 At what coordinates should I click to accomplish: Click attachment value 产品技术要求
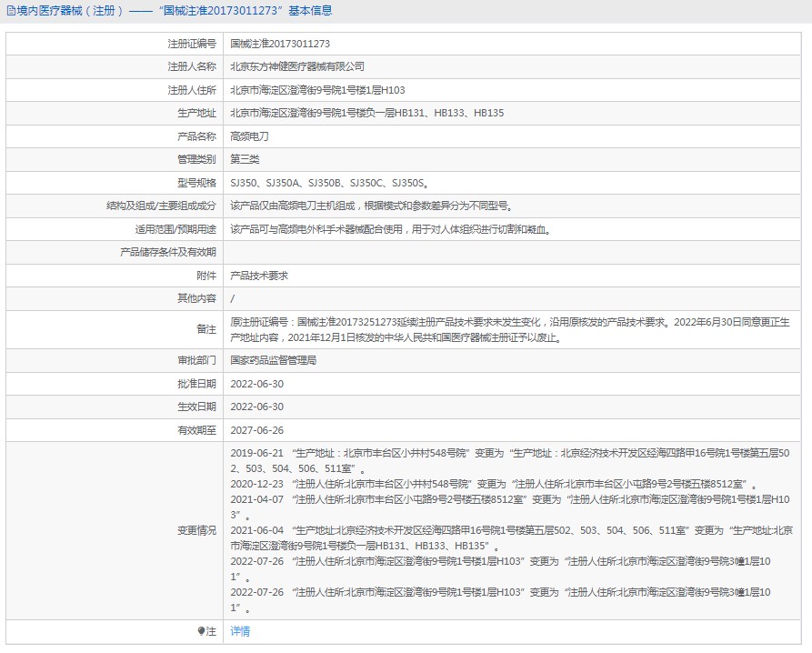pos(259,276)
